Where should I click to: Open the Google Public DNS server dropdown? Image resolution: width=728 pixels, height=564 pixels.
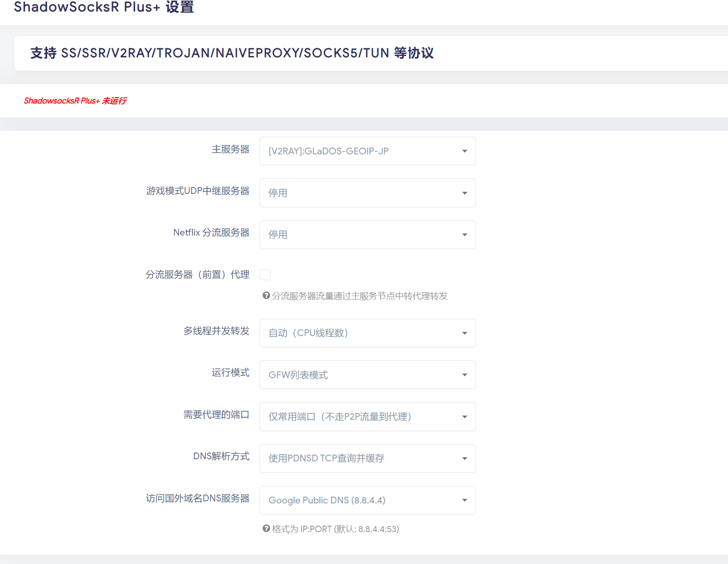[x=367, y=500]
